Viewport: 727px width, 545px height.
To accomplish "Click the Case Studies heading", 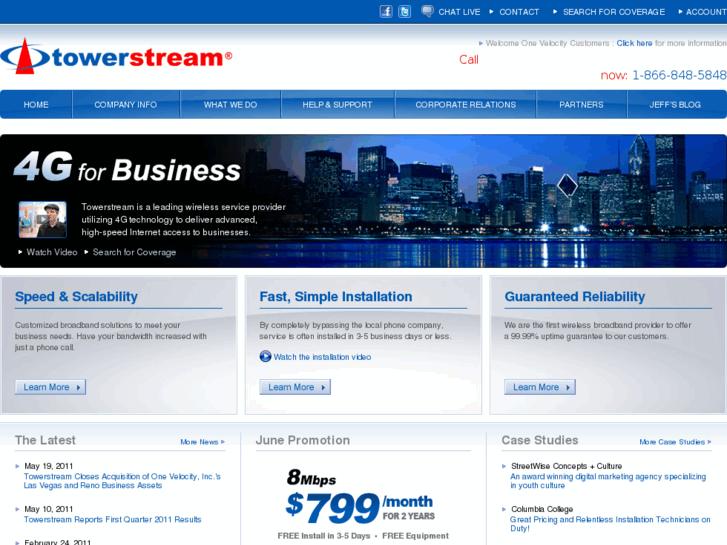I will pyautogui.click(x=540, y=440).
